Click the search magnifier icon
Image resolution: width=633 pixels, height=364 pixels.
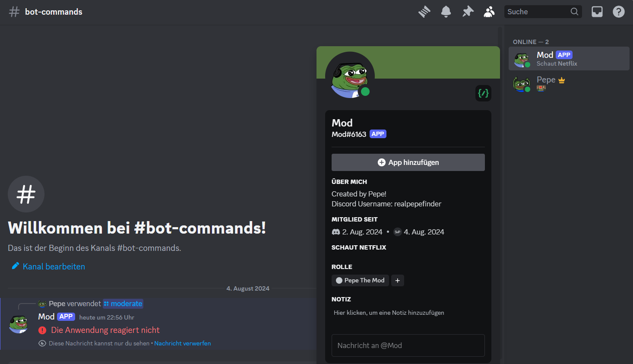574,12
